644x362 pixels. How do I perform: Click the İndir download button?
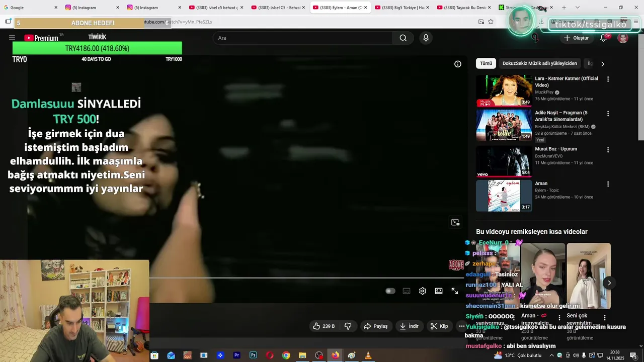tap(409, 326)
